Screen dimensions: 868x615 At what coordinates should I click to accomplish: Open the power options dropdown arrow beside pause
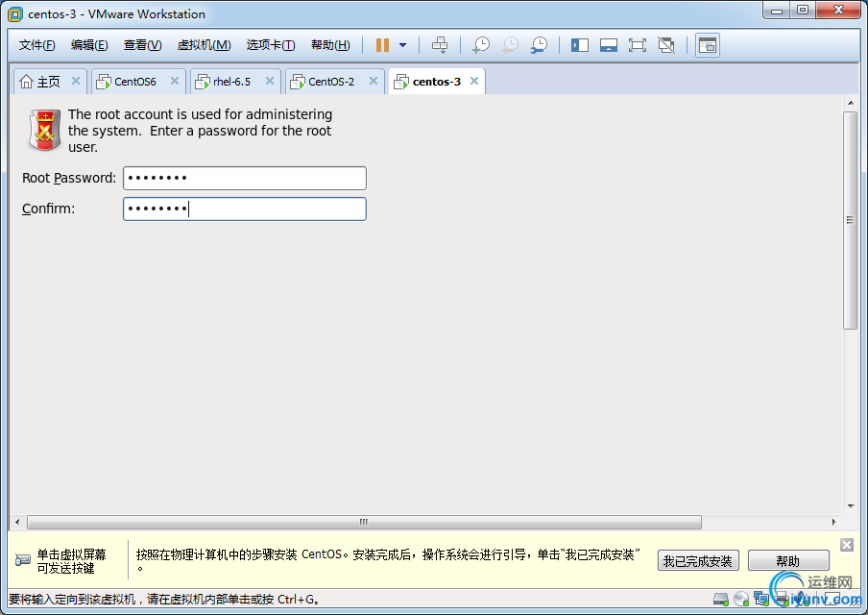(403, 45)
